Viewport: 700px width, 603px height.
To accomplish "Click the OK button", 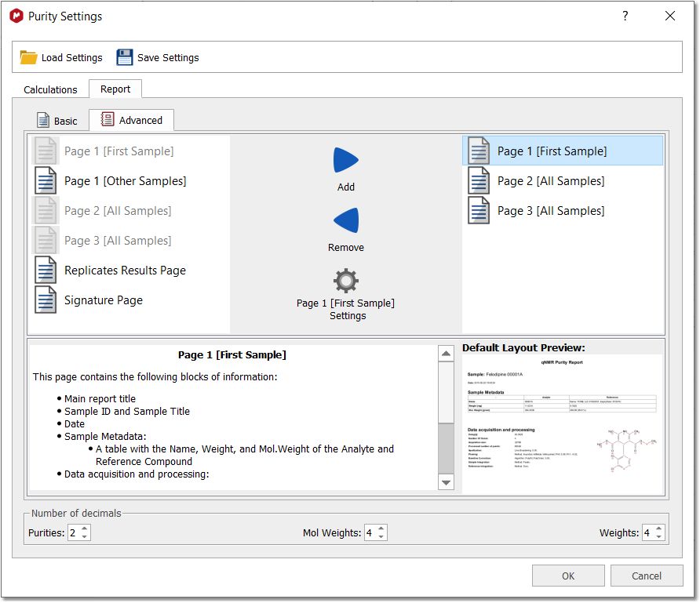I will coord(568,576).
